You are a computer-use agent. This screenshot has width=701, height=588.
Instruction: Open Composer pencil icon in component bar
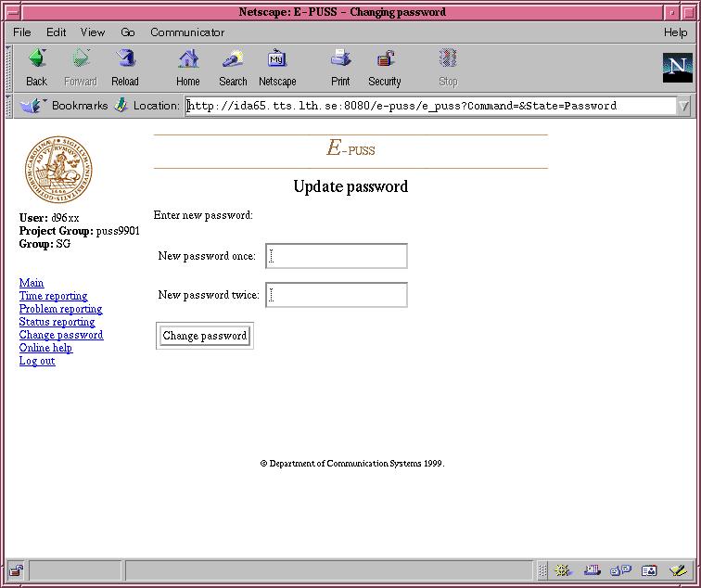tap(678, 570)
